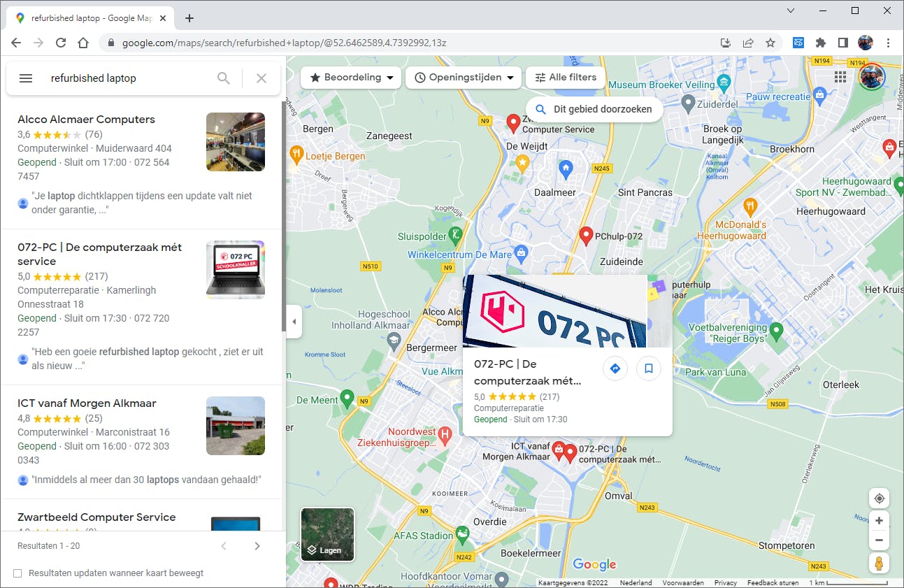Open the Google account avatar on map
Screen dimensions: 904x588
point(872,77)
